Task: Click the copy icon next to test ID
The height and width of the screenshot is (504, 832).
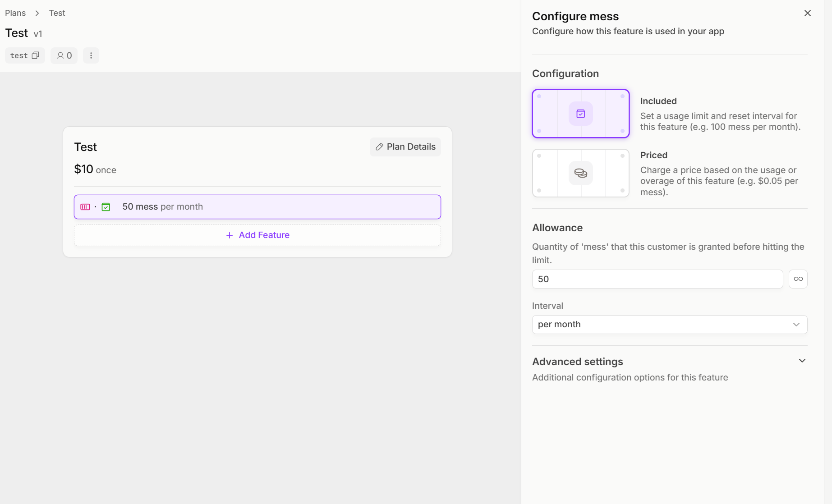Action: 36,55
